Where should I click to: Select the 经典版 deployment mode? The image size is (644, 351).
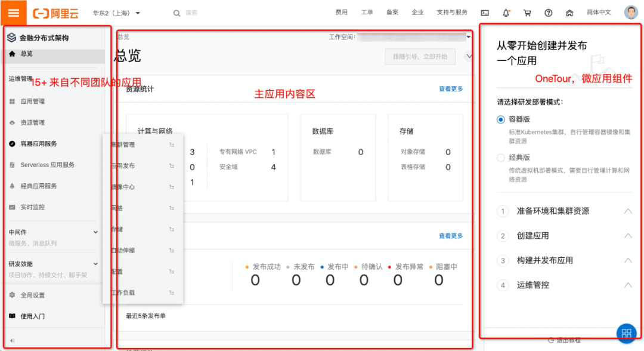pyautogui.click(x=500, y=158)
